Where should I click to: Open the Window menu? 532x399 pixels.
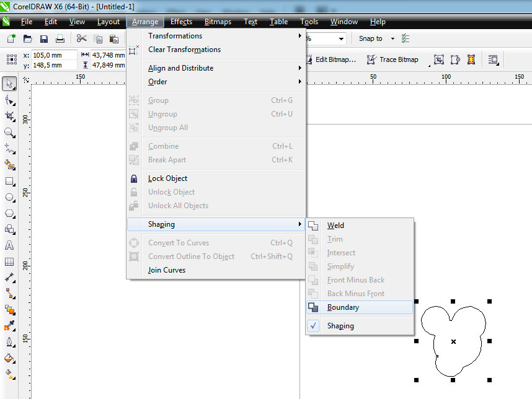[344, 22]
